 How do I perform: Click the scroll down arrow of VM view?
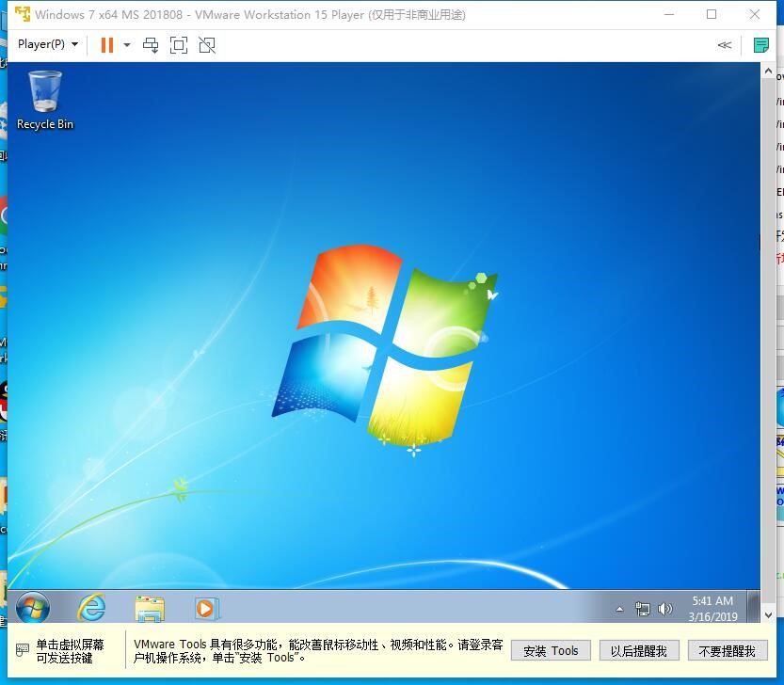[x=769, y=615]
